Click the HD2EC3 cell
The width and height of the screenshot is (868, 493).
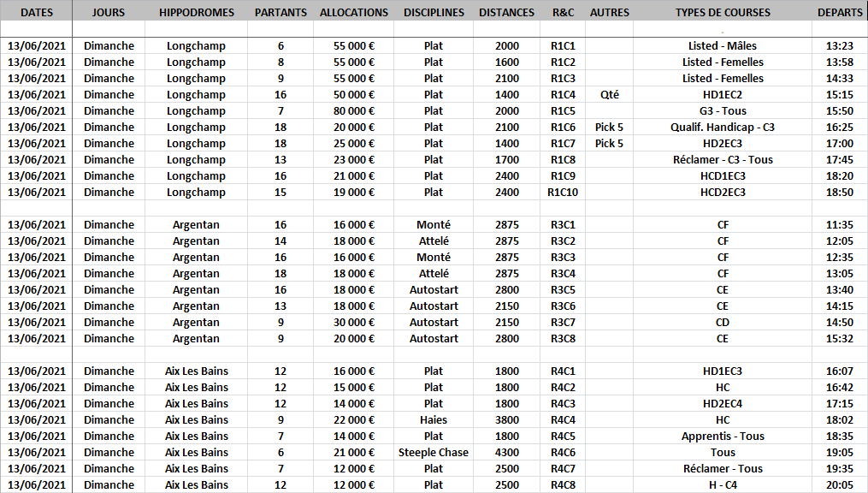tap(723, 144)
